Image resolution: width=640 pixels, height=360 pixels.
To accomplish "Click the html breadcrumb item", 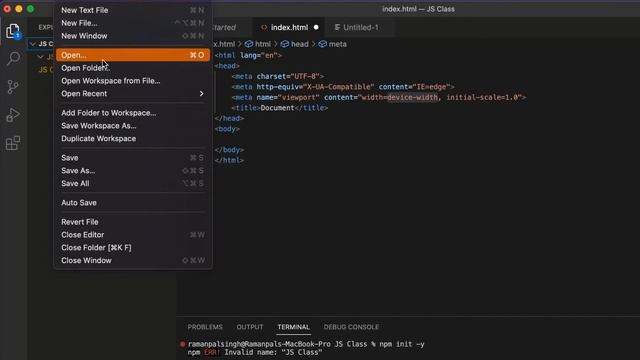I will point(258,44).
